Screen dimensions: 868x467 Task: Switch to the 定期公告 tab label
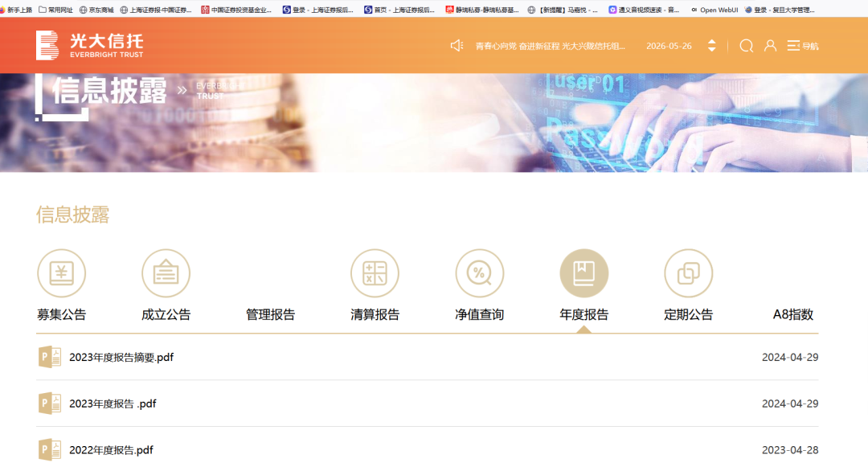[x=688, y=315]
